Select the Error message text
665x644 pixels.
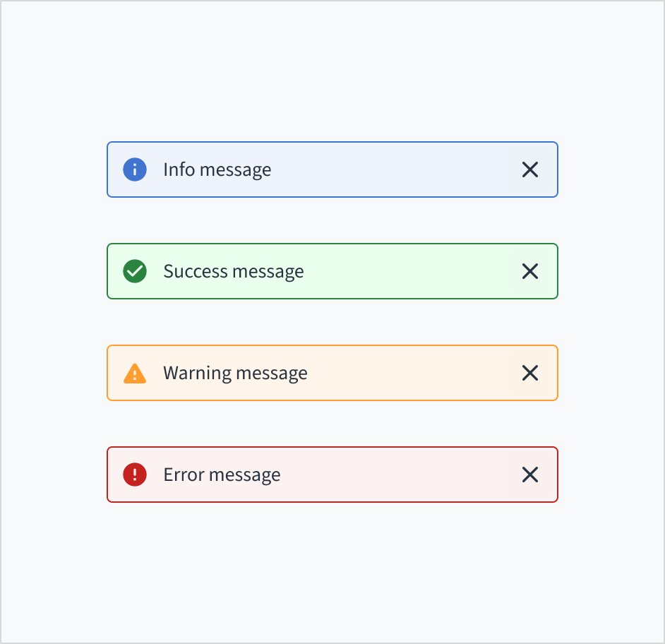[222, 475]
